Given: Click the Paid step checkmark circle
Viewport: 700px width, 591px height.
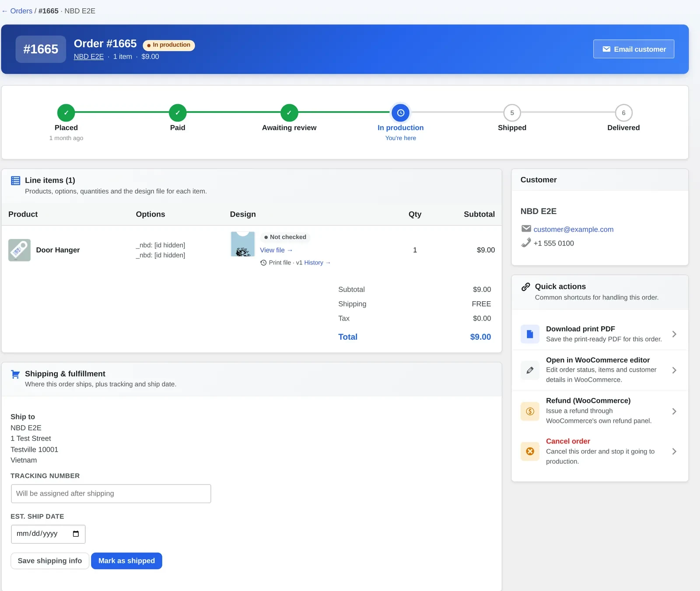Looking at the screenshot, I should (x=178, y=113).
